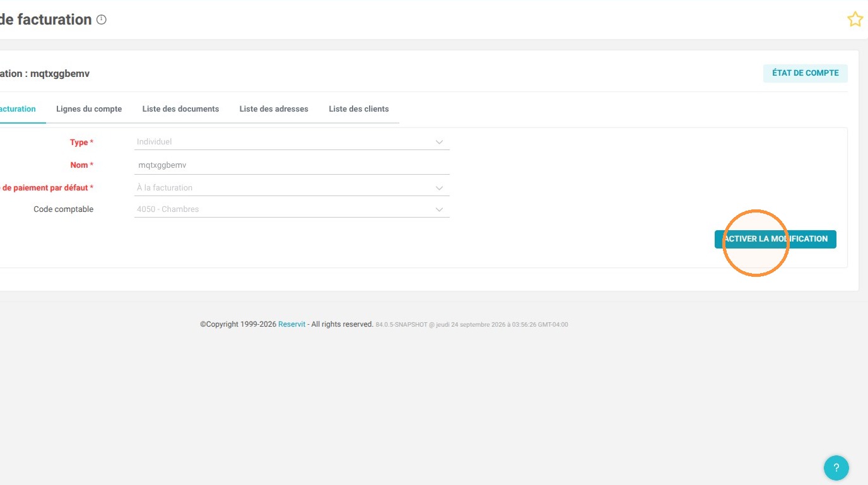
Task: Select the Liste des clients tab
Action: tap(359, 109)
